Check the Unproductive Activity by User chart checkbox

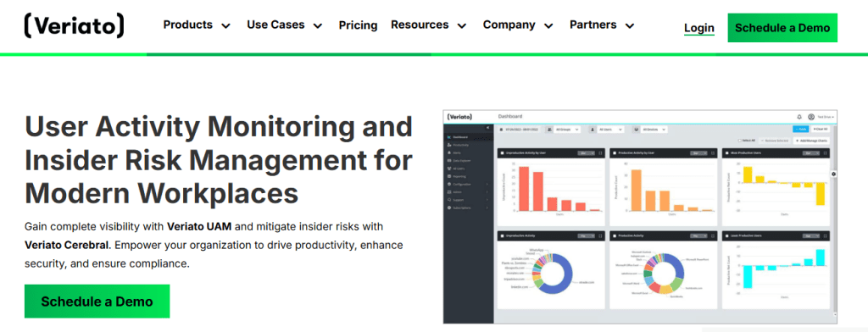[x=502, y=153]
